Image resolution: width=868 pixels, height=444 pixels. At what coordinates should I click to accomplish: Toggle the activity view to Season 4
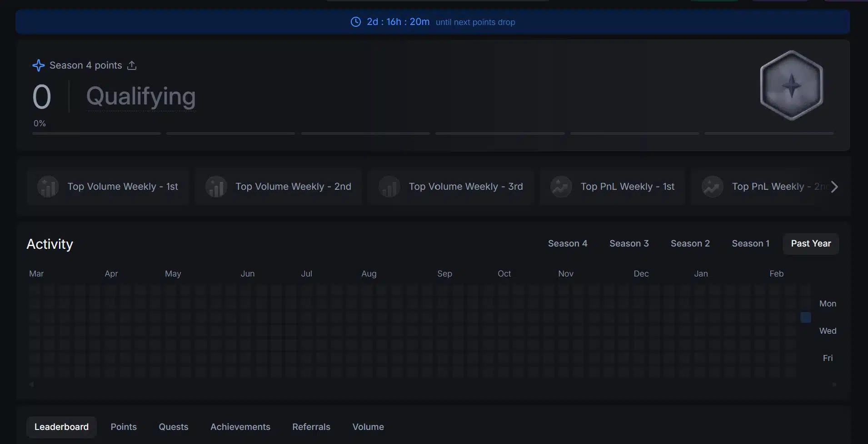coord(568,243)
